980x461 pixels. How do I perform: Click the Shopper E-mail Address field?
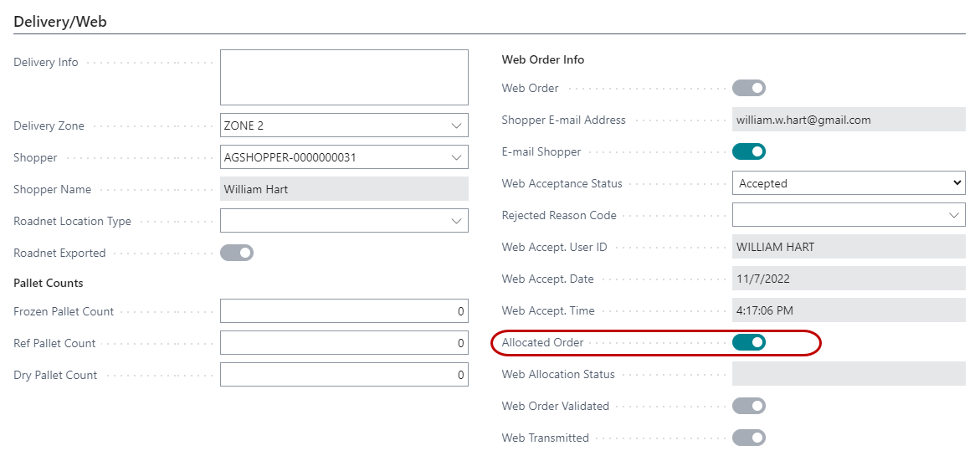tap(848, 120)
